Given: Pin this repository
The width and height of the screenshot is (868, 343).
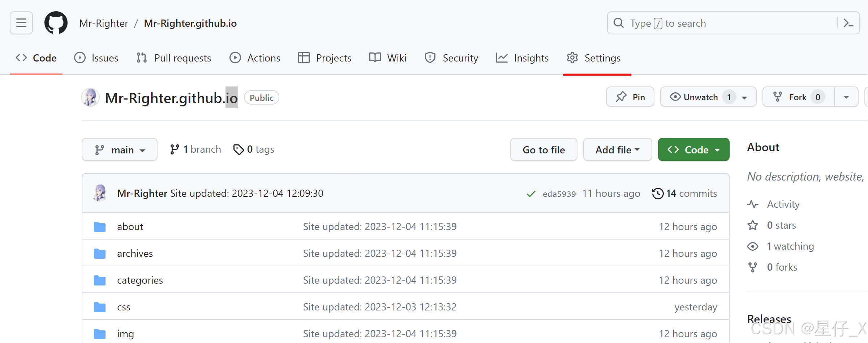Looking at the screenshot, I should (x=630, y=97).
